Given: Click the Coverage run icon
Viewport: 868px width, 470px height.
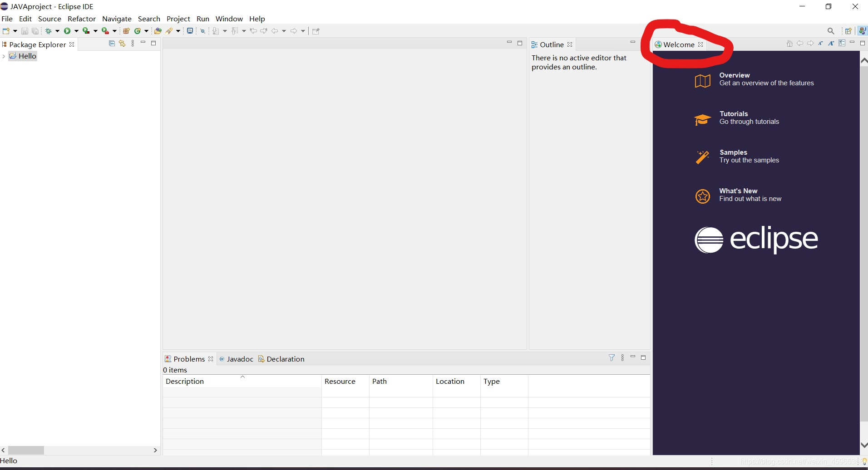Looking at the screenshot, I should (x=86, y=31).
